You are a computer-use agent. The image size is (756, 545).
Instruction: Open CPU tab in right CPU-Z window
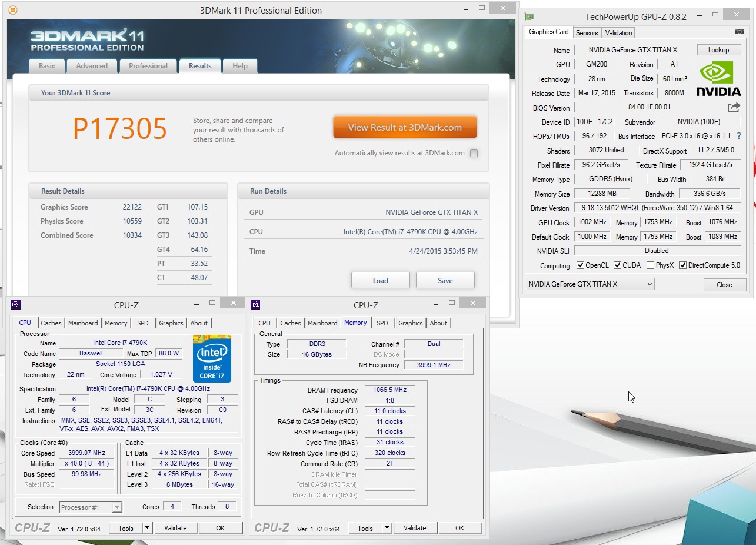tap(265, 323)
